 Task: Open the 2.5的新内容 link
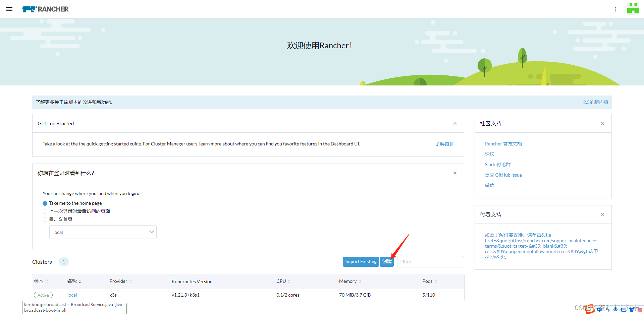pyautogui.click(x=596, y=102)
